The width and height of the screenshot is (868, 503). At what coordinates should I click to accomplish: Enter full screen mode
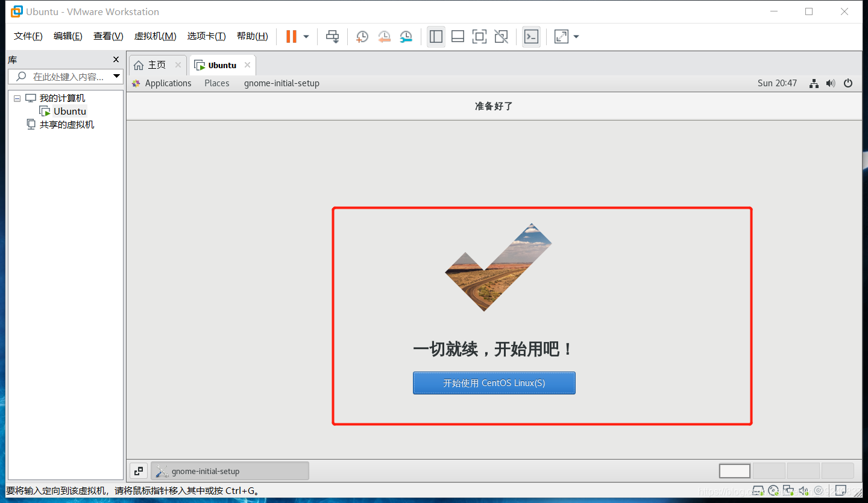tap(479, 36)
